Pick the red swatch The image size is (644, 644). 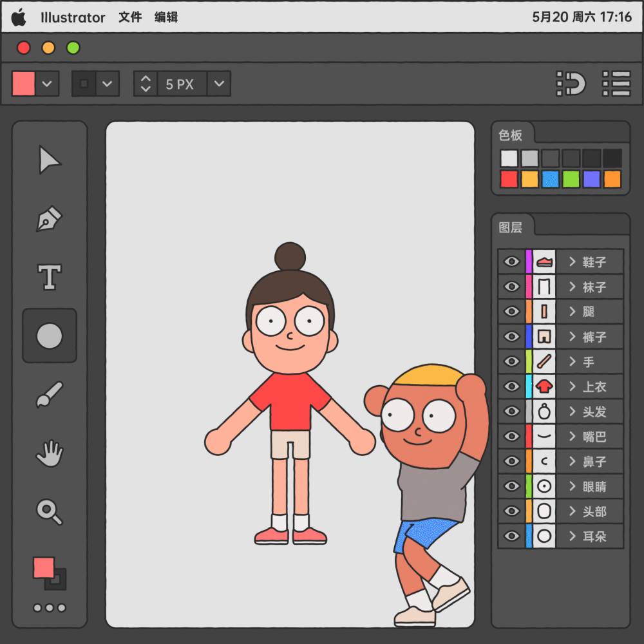509,179
